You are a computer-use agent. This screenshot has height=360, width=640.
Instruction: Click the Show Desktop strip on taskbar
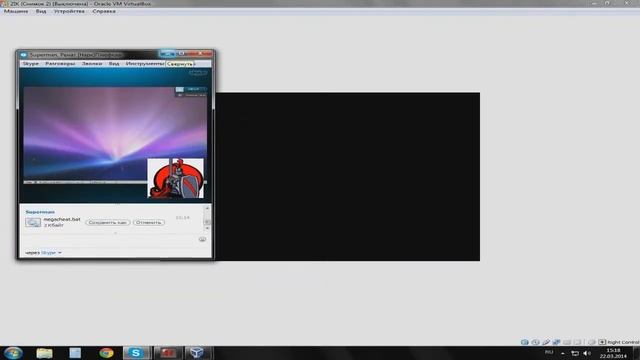(x=637, y=353)
